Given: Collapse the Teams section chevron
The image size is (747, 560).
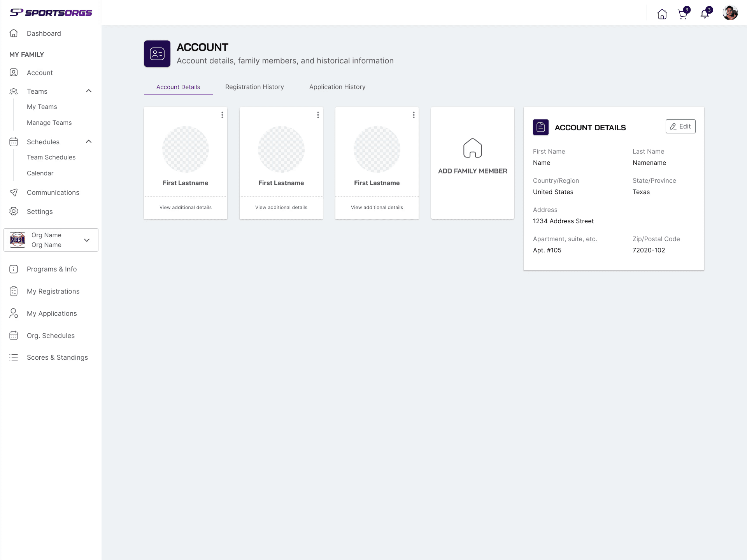Looking at the screenshot, I should 89,91.
